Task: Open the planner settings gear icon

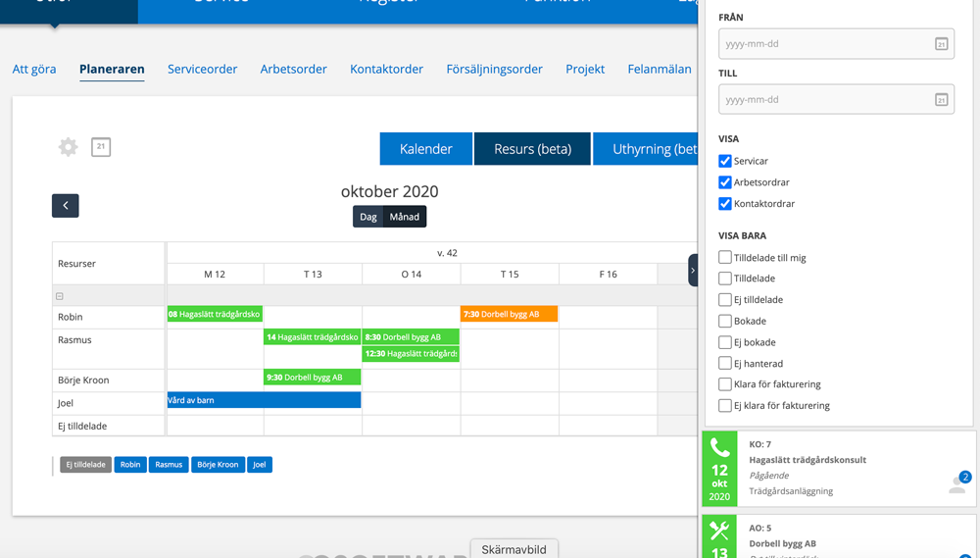Action: [x=69, y=147]
